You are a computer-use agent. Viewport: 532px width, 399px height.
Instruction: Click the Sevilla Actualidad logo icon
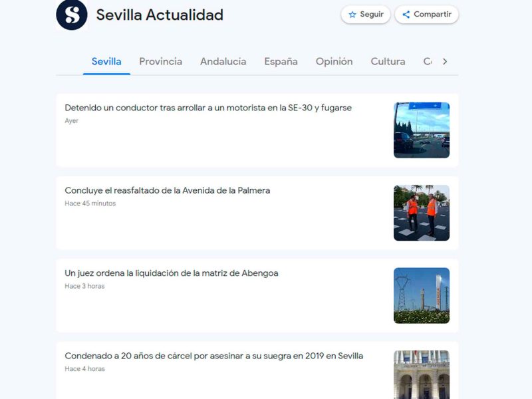click(72, 15)
